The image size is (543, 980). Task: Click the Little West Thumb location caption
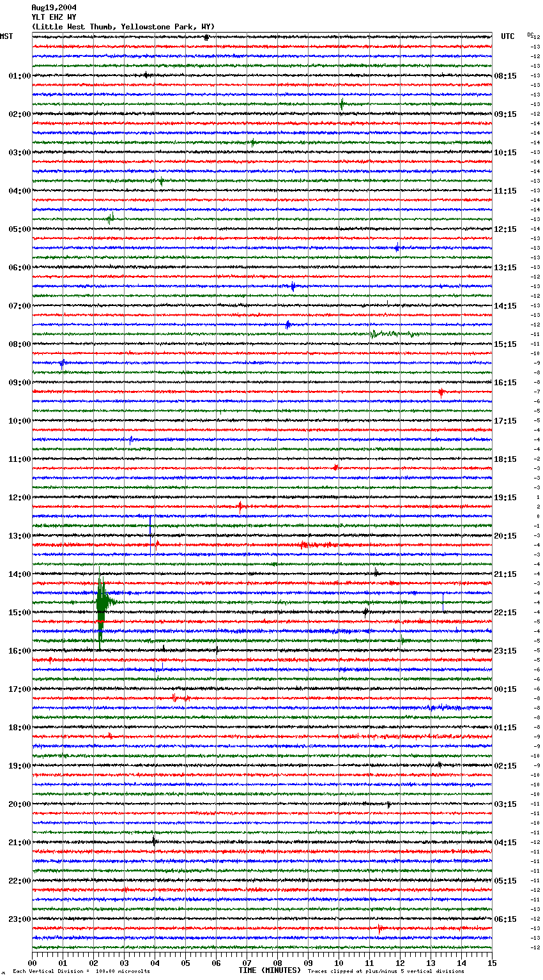click(x=123, y=27)
